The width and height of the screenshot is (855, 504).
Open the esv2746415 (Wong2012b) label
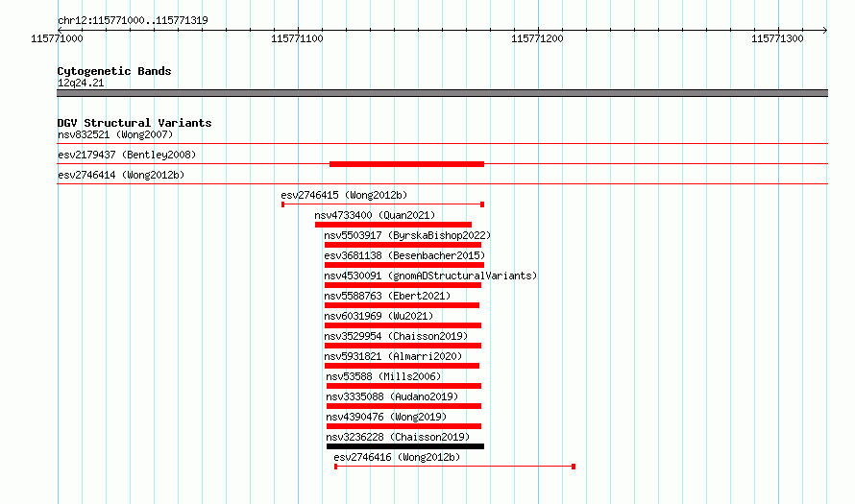coord(344,195)
